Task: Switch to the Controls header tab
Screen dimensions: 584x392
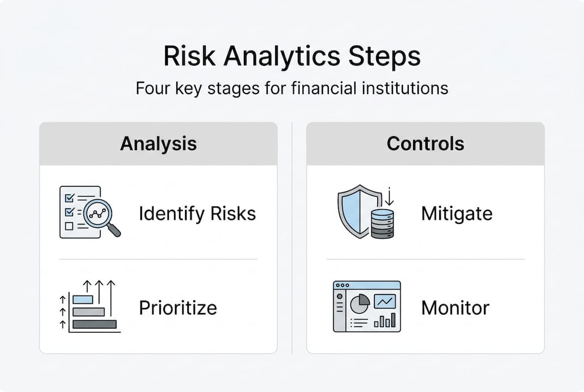Action: [425, 144]
